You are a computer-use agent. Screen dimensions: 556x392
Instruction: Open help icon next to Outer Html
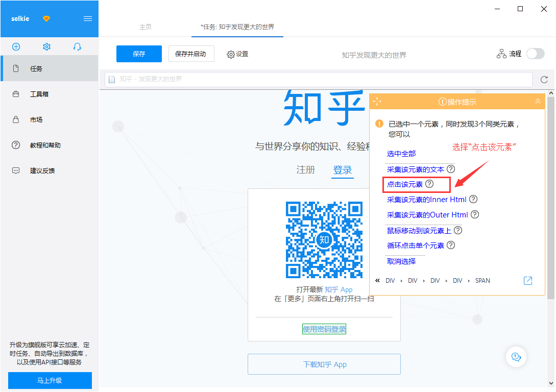pos(475,214)
